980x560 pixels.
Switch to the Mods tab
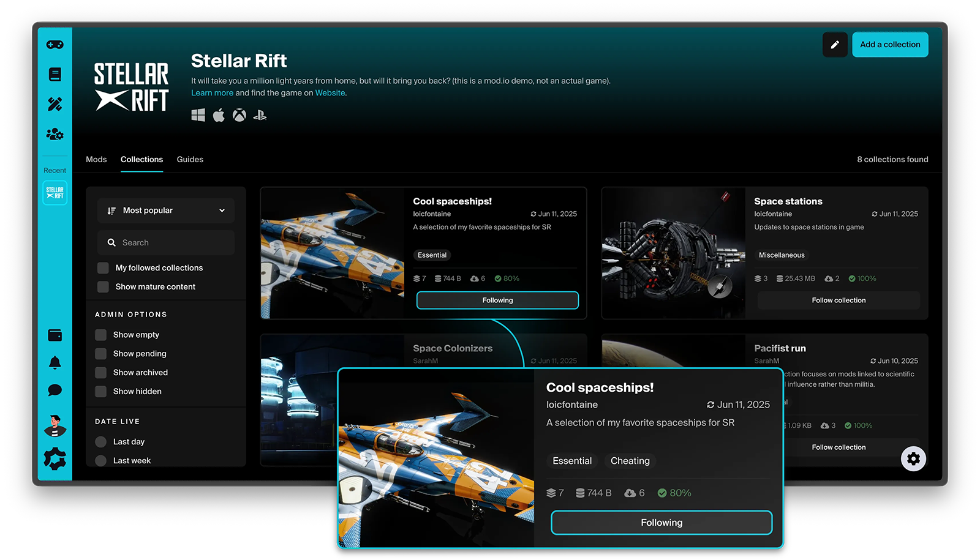pos(96,159)
